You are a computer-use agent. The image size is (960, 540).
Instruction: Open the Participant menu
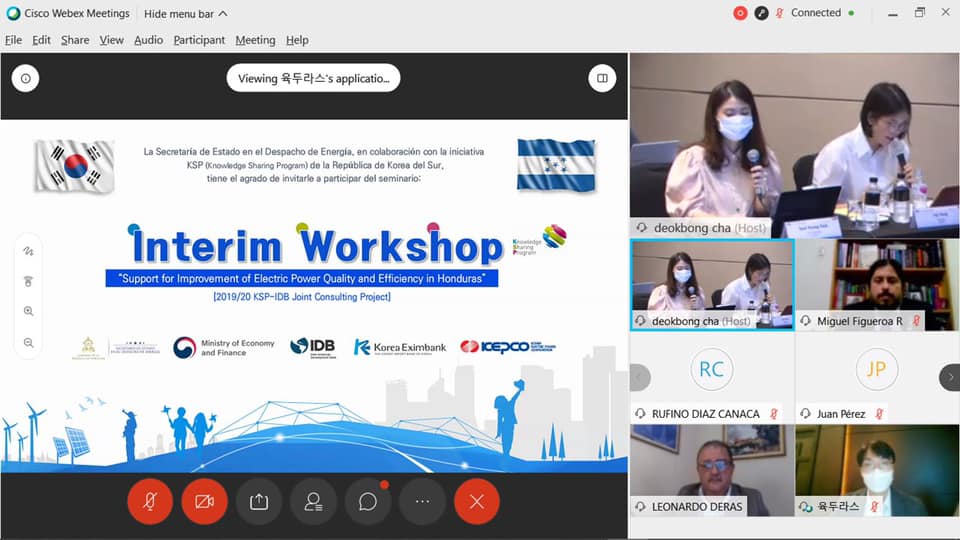[x=199, y=40]
